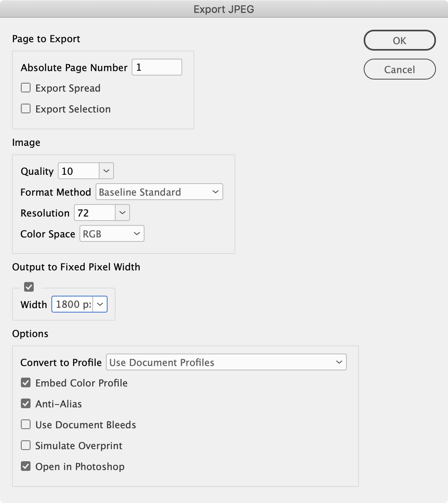Open the Format Method dropdown

(x=159, y=192)
